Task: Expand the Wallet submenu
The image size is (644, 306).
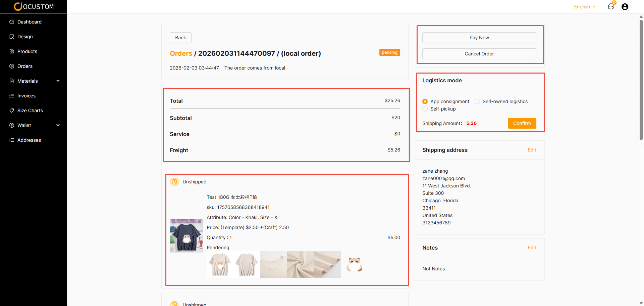Action: (58, 125)
